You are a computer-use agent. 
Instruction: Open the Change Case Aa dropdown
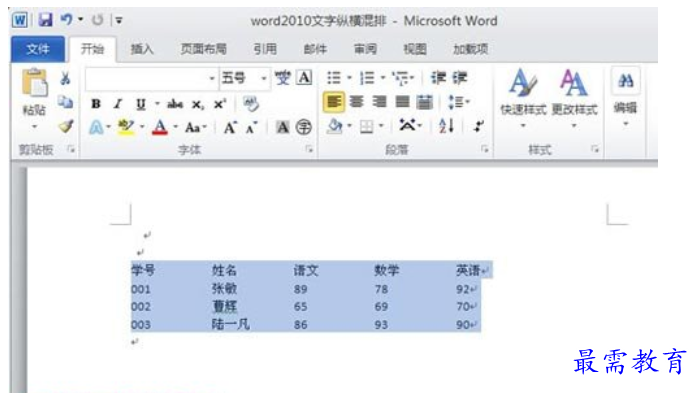(x=195, y=128)
